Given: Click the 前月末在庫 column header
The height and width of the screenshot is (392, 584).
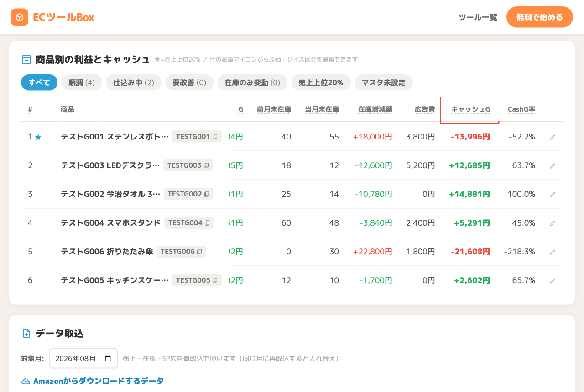Looking at the screenshot, I should [x=274, y=109].
